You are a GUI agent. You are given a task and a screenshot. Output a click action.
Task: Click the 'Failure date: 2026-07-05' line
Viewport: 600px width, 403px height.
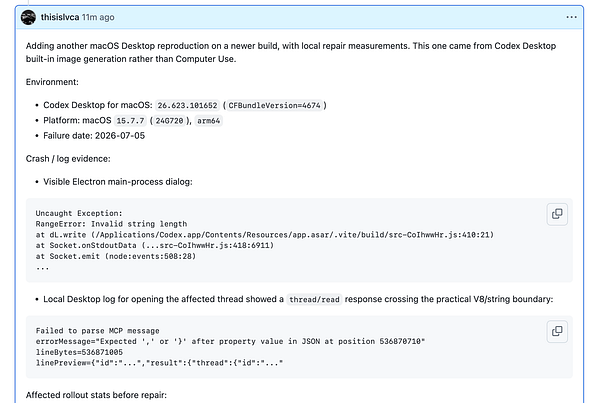pos(94,136)
